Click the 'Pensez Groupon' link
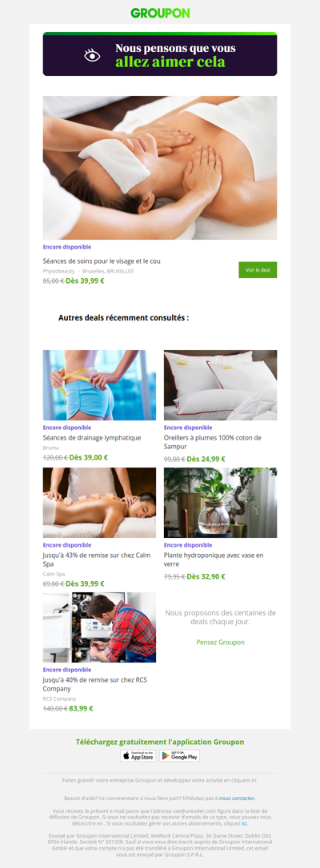Viewport: 320px width, 868px height. pyautogui.click(x=220, y=642)
